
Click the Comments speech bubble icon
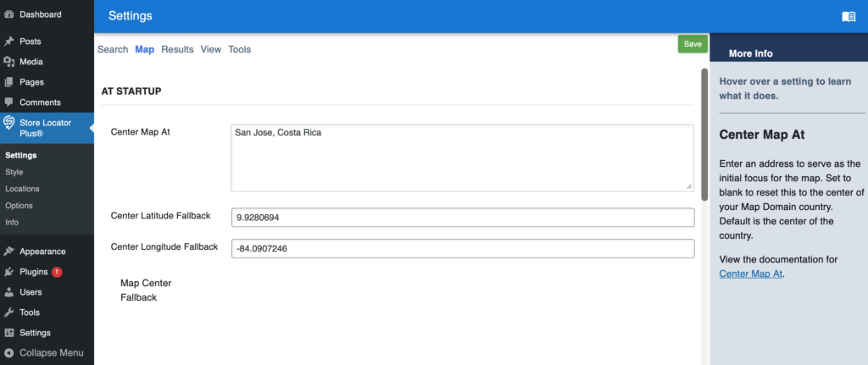8,102
